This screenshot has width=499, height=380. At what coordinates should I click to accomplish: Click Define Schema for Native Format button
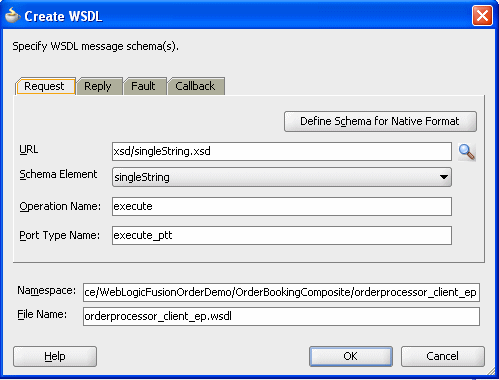point(380,121)
